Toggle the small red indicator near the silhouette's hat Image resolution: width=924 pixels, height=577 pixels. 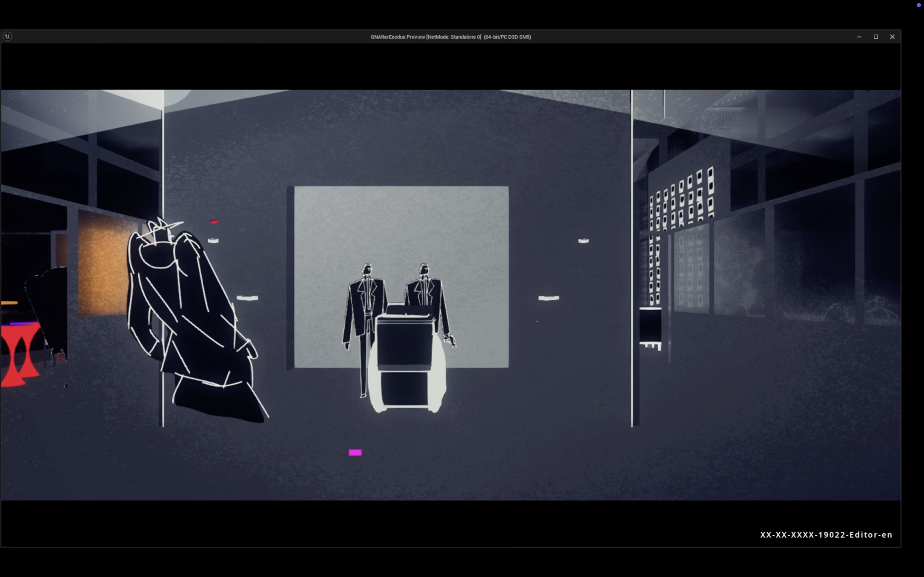(214, 221)
